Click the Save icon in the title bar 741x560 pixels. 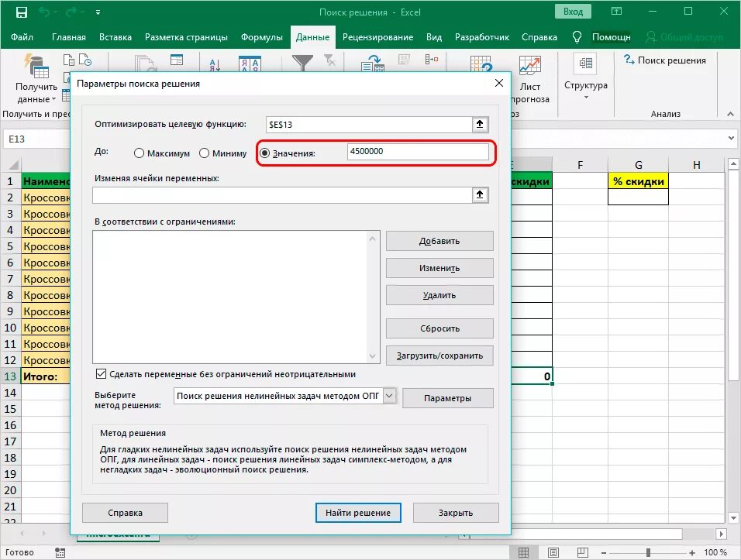click(x=21, y=12)
